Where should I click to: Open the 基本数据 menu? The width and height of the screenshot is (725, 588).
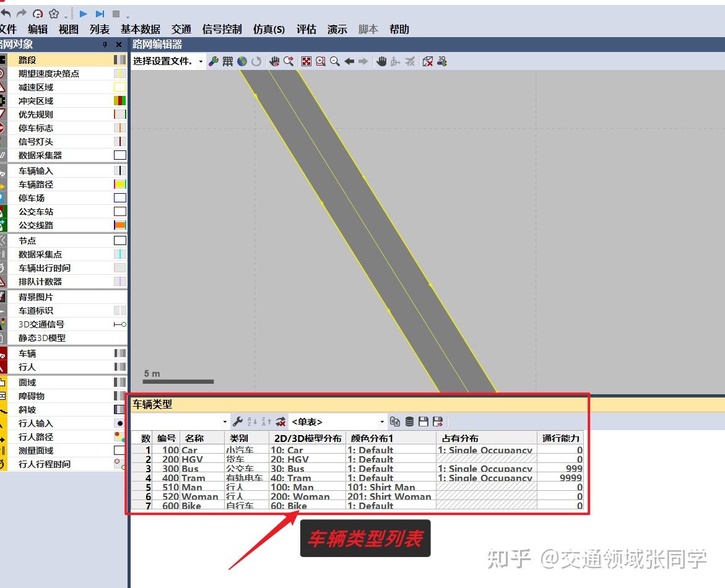pos(142,29)
